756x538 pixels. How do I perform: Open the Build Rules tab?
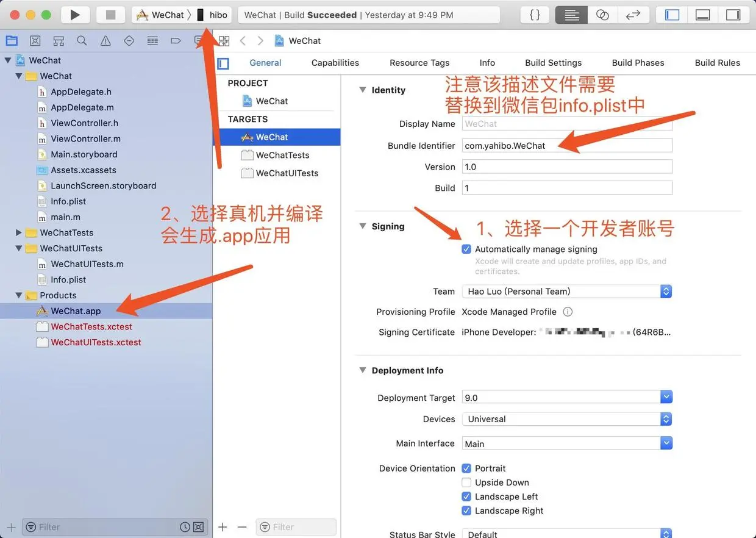[718, 63]
